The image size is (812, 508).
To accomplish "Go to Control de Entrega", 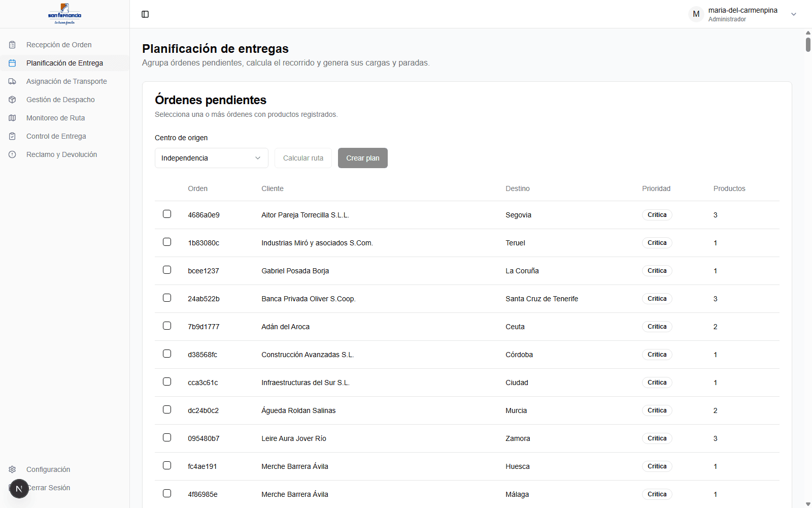I will click(x=64, y=136).
